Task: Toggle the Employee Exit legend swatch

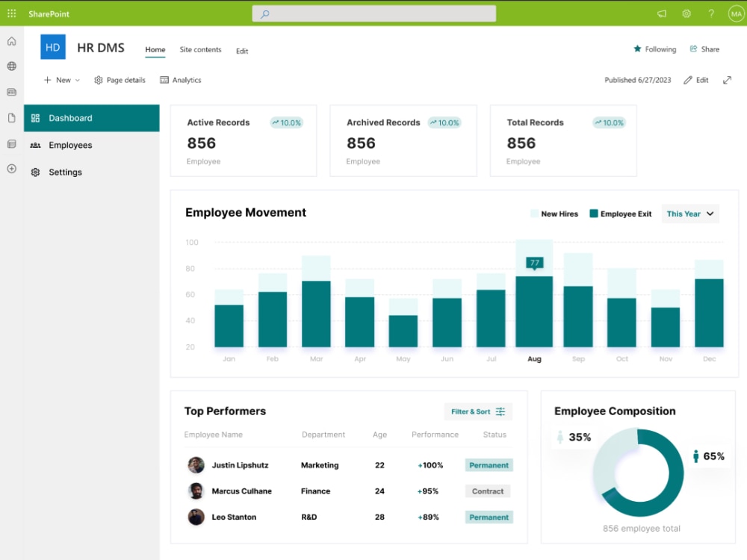Action: (594, 214)
